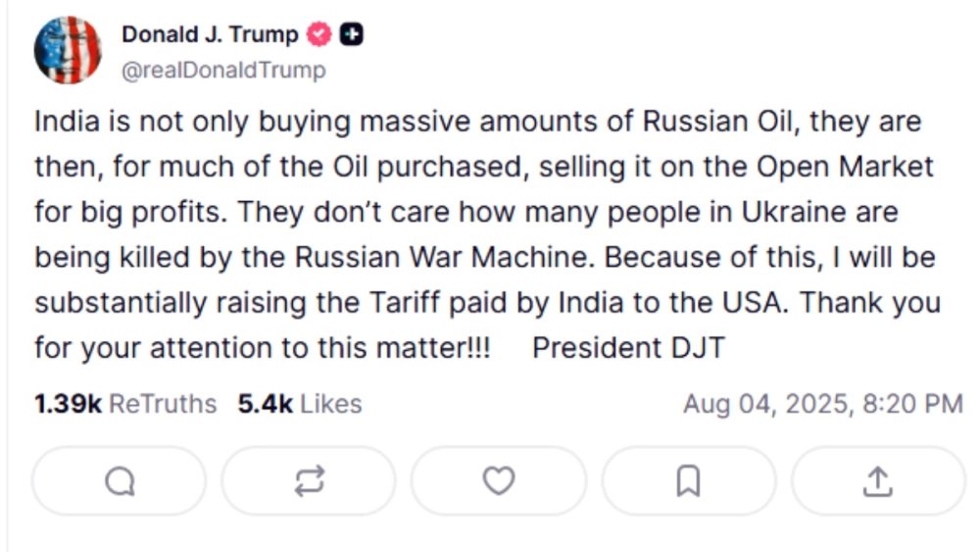Click the red verified checkmark badge
This screenshot has height=552, width=980.
pyautogui.click(x=319, y=34)
